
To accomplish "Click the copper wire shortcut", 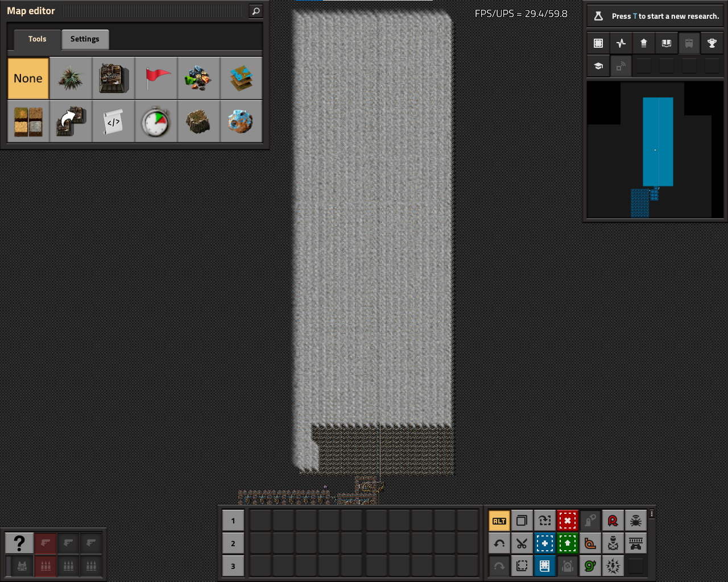I will tap(590, 543).
